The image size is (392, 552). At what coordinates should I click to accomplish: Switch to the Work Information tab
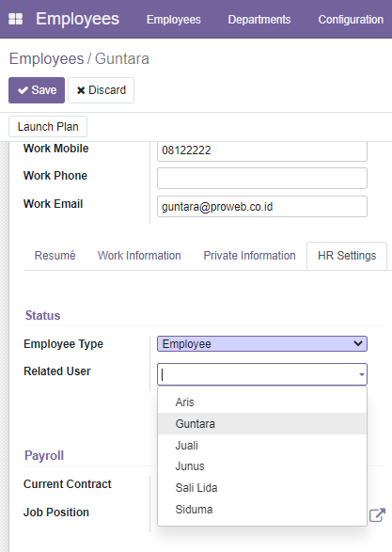click(x=139, y=256)
